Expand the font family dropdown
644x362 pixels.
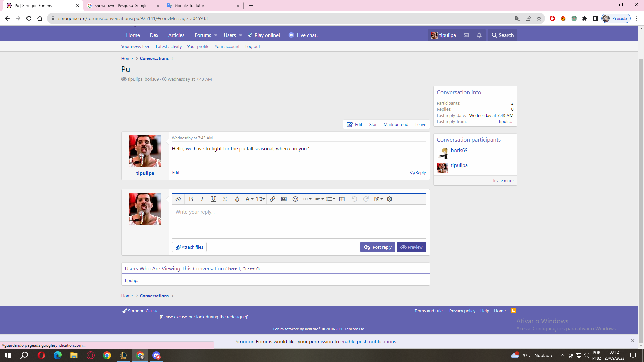[249, 199]
